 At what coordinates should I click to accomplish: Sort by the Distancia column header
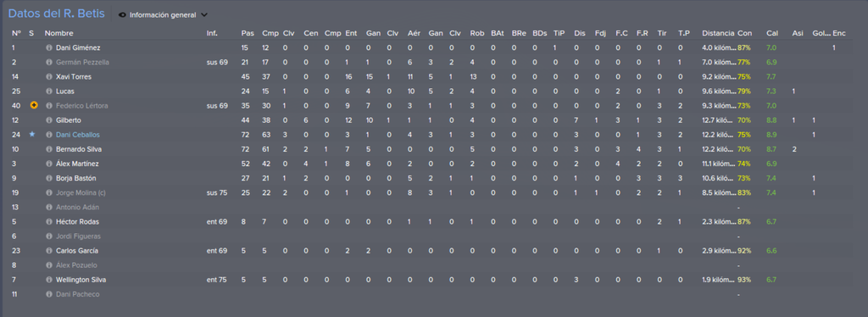coord(718,33)
